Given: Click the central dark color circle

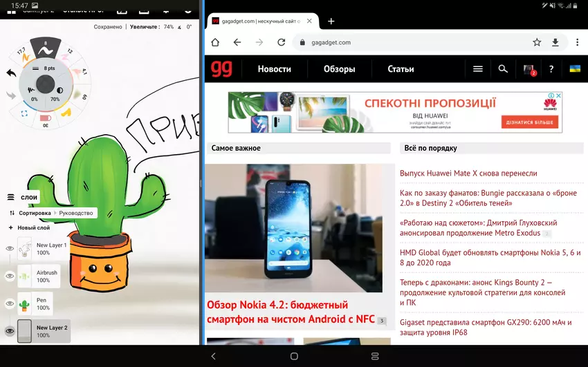Looking at the screenshot, I should pyautogui.click(x=46, y=84).
